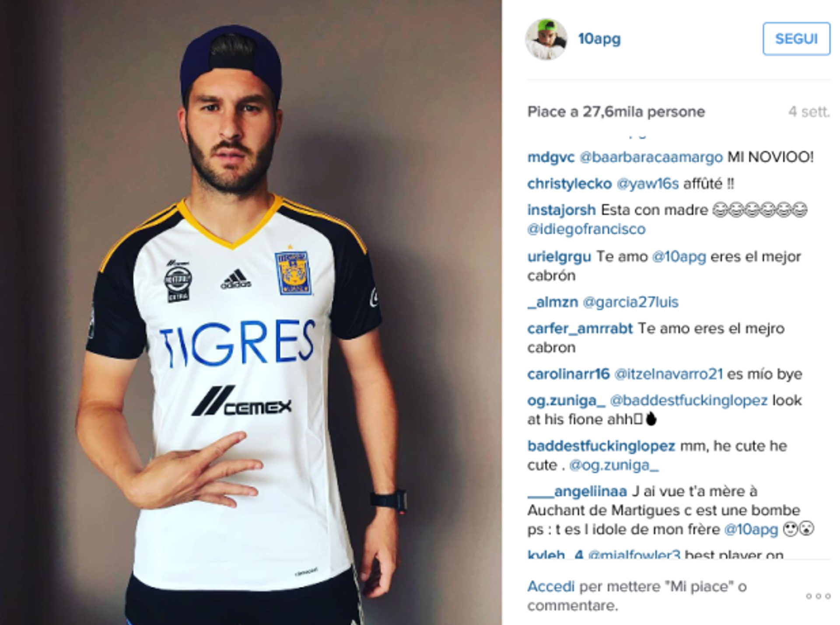This screenshot has width=840, height=625.
Task: Click the @idiegofrancisco mention
Action: [586, 229]
